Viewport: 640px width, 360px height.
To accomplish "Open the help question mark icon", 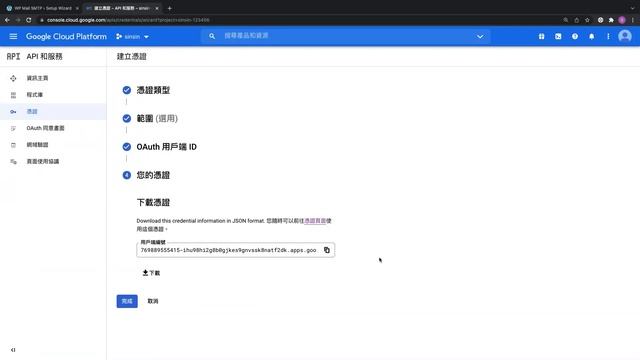I will [575, 36].
